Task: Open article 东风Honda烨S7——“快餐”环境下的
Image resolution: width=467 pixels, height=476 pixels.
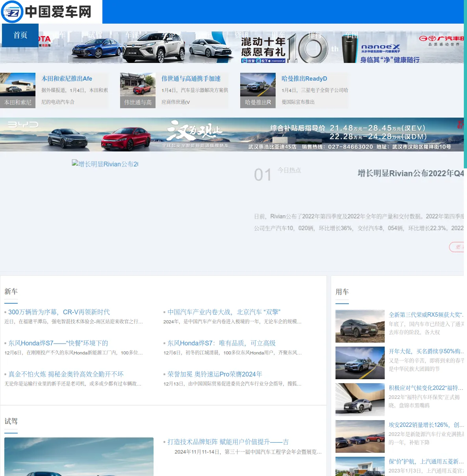Action: tap(58, 343)
